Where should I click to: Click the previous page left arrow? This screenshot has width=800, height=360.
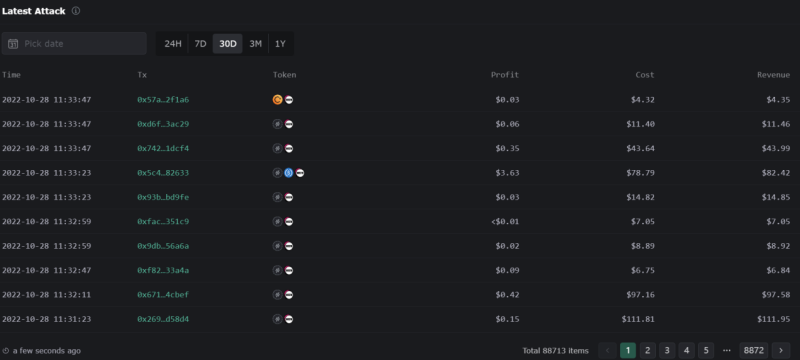[x=607, y=350]
